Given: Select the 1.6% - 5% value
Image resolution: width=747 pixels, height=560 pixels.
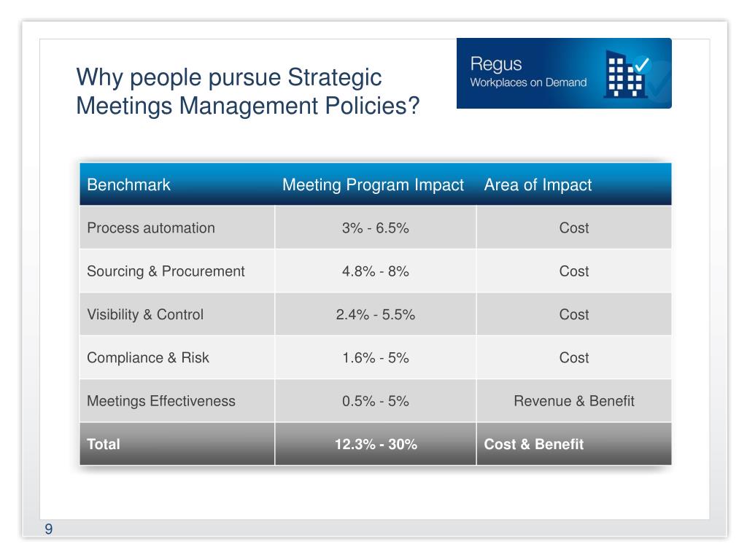Looking at the screenshot, I should (x=376, y=357).
